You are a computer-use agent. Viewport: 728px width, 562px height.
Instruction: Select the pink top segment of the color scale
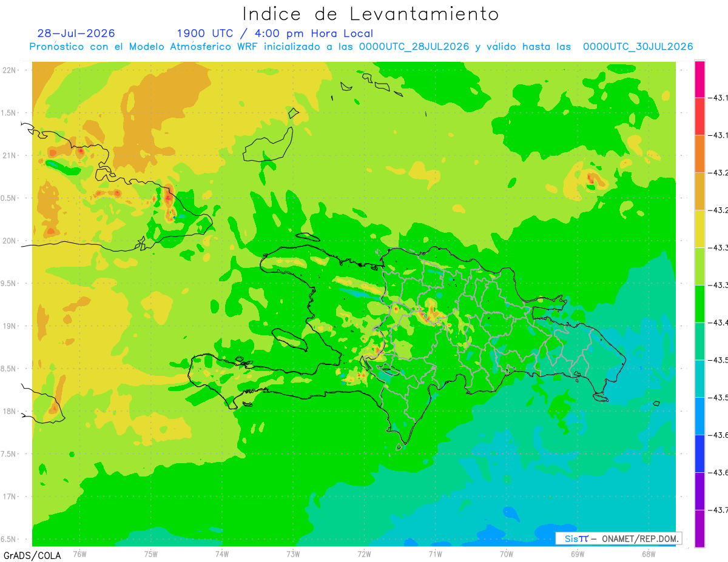(x=699, y=79)
